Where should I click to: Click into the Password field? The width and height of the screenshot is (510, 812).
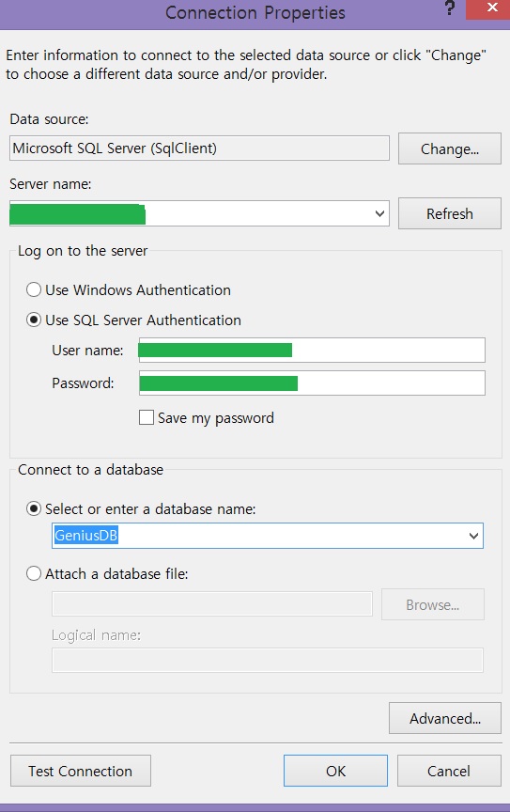click(312, 383)
